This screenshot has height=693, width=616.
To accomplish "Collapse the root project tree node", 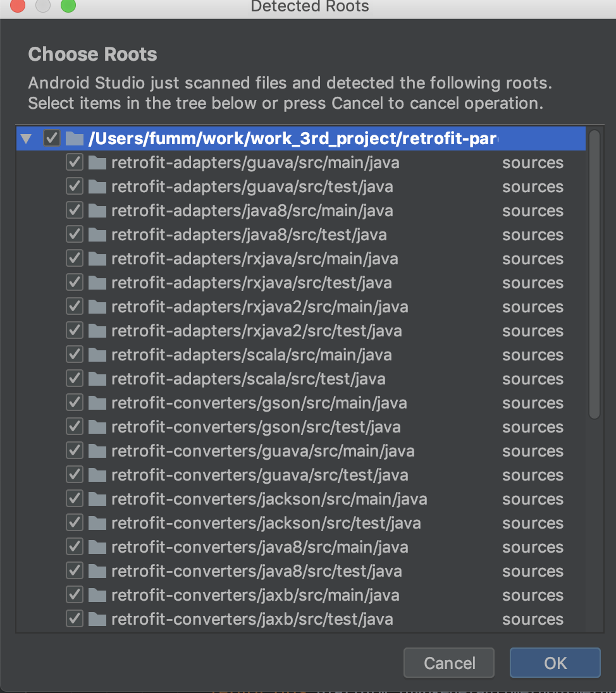I will click(25, 138).
